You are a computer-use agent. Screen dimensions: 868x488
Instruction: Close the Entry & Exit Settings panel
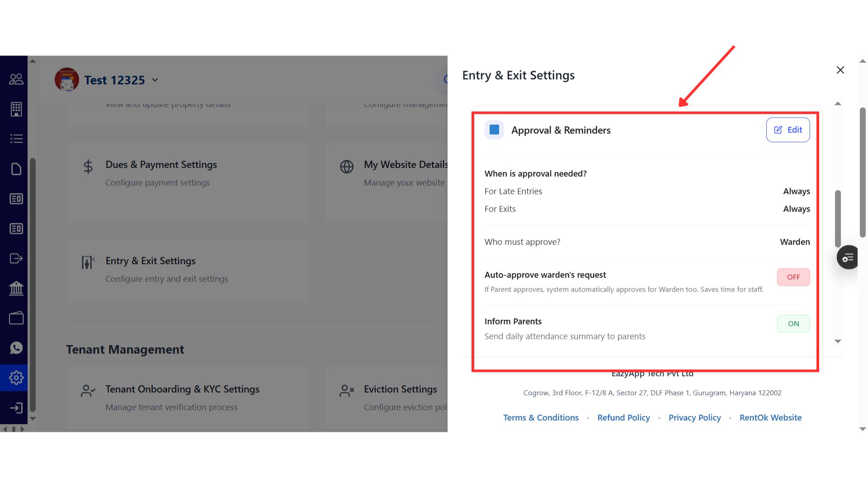(x=840, y=70)
